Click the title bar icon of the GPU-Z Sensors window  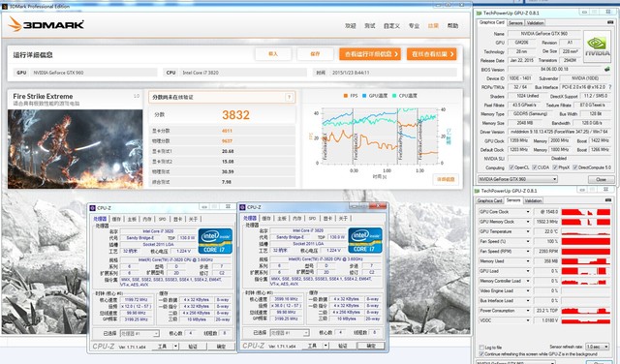point(478,191)
